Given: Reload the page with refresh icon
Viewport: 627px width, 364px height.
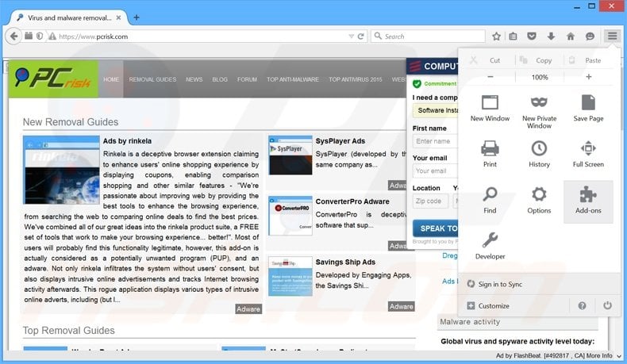Looking at the screenshot, I should click(x=360, y=36).
